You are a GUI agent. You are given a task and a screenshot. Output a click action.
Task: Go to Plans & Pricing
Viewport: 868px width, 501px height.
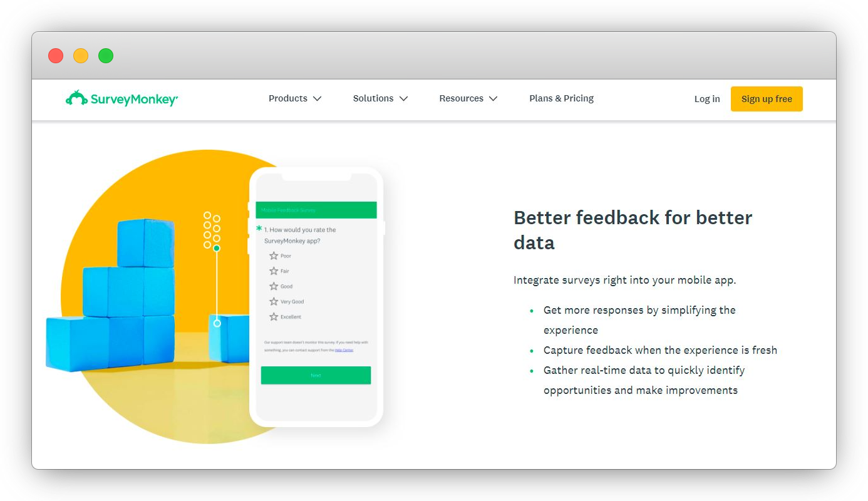(x=561, y=98)
